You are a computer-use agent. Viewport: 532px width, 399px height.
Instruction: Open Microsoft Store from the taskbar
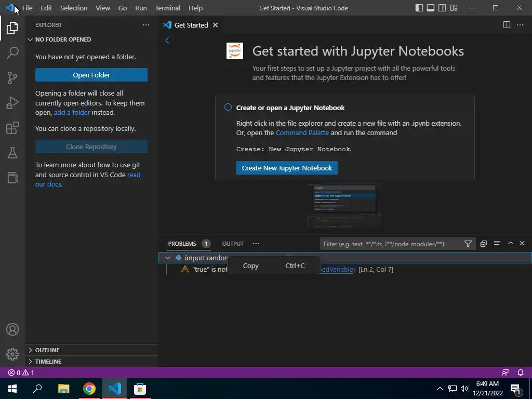click(140, 389)
